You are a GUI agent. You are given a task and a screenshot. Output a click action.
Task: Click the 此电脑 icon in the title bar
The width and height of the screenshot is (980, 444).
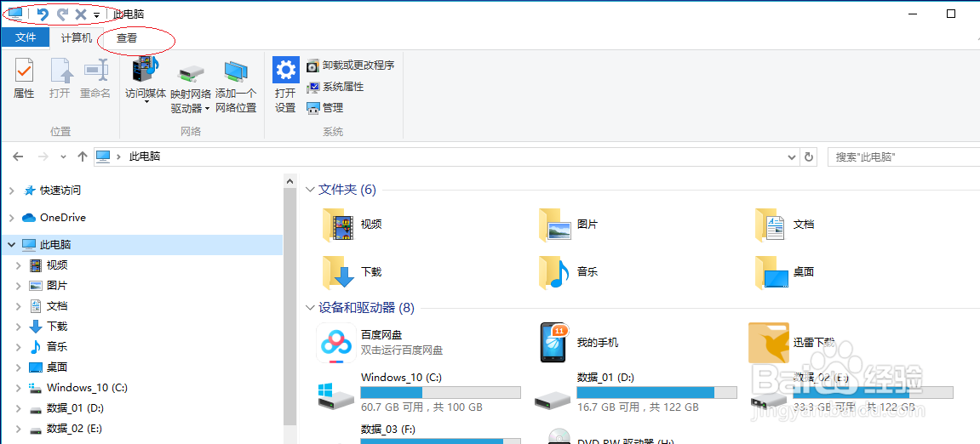point(15,13)
